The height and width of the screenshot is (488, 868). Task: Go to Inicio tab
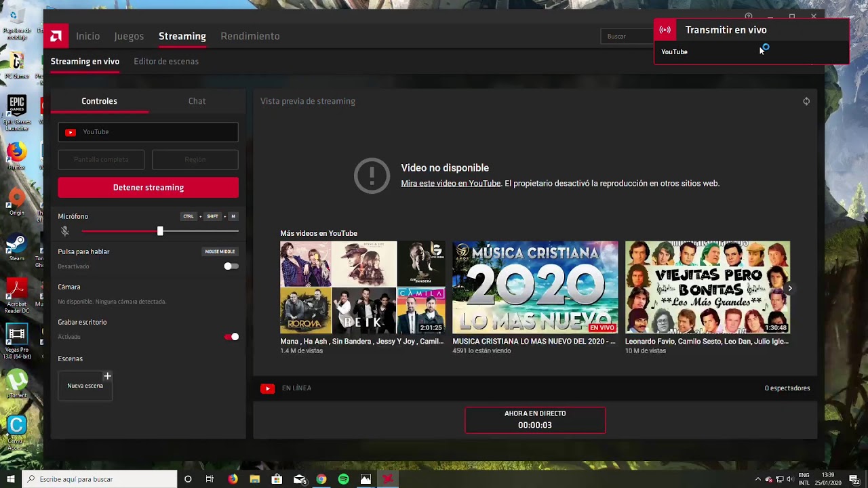[88, 36]
